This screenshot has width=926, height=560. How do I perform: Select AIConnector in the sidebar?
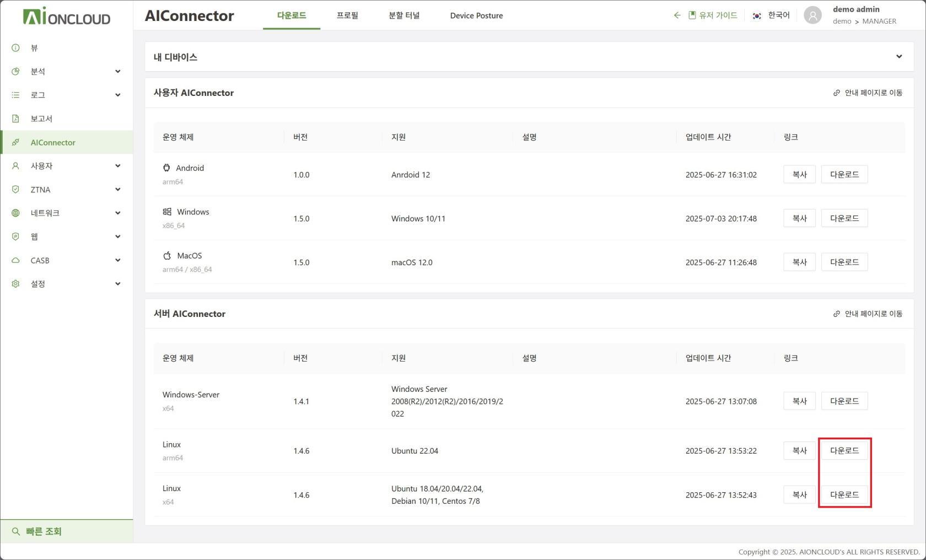[53, 142]
